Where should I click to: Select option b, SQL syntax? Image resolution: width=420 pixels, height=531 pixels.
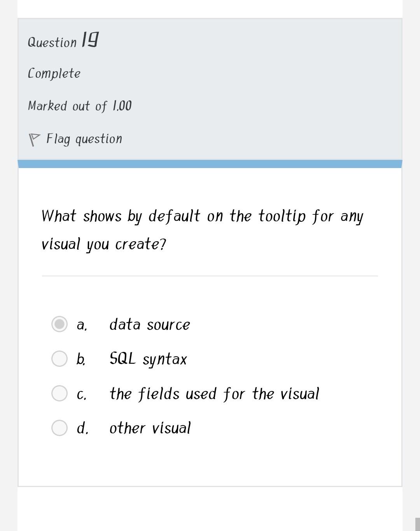pos(60,359)
